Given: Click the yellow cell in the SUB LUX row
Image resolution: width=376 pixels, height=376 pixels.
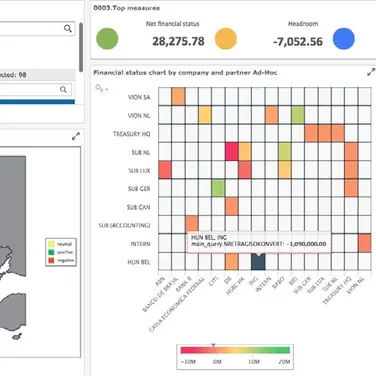Looking at the screenshot, I should (285, 170).
